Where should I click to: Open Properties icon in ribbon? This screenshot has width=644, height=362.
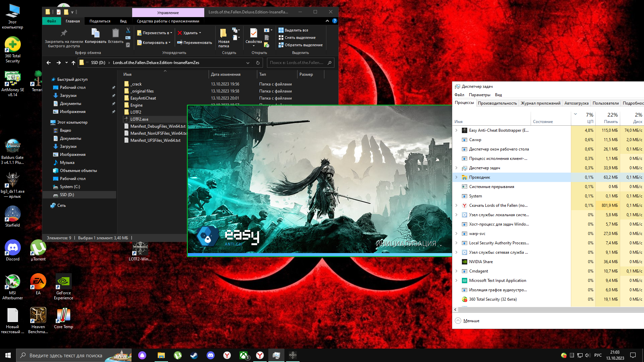pyautogui.click(x=254, y=33)
